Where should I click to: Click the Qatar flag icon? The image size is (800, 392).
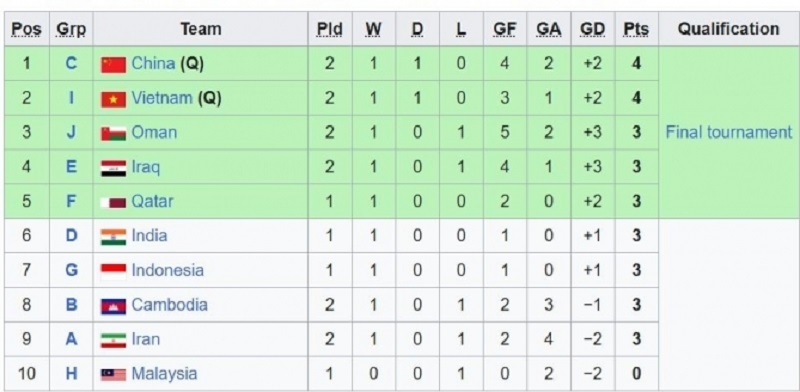[x=113, y=203]
